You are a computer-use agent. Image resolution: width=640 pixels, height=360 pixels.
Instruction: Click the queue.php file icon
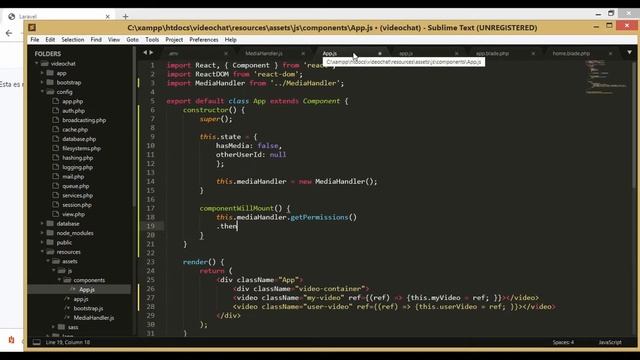click(x=56, y=186)
